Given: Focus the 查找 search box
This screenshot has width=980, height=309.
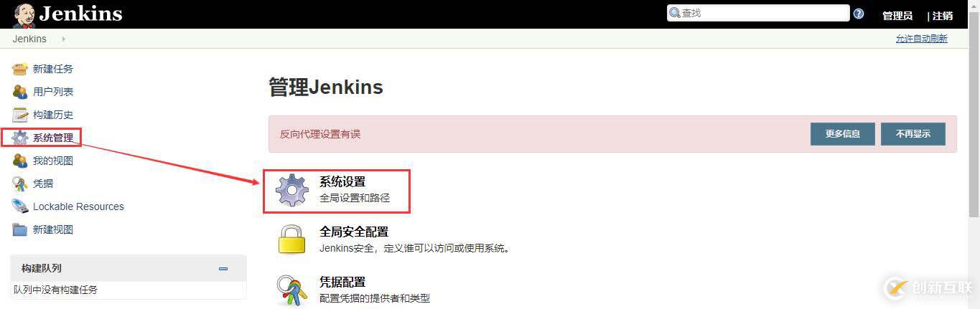Looking at the screenshot, I should 758,13.
